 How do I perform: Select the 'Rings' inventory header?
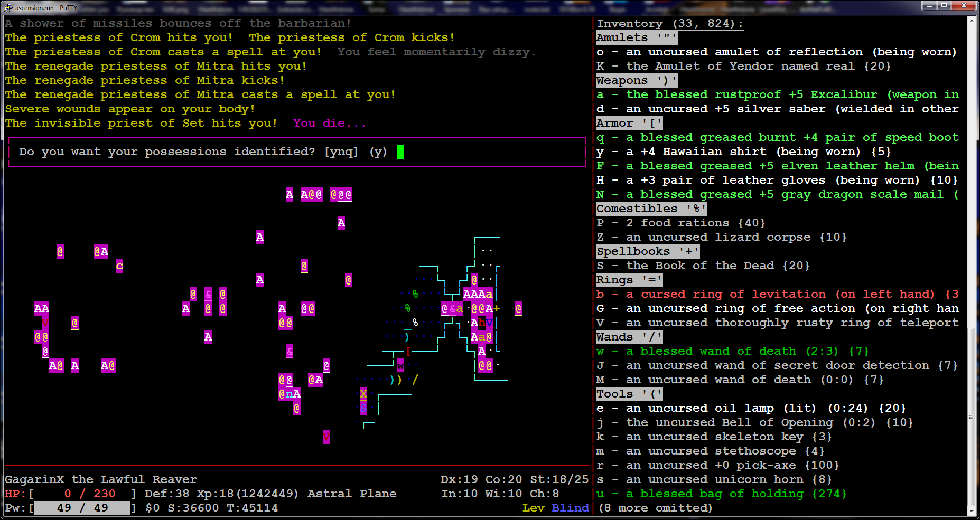click(x=629, y=280)
